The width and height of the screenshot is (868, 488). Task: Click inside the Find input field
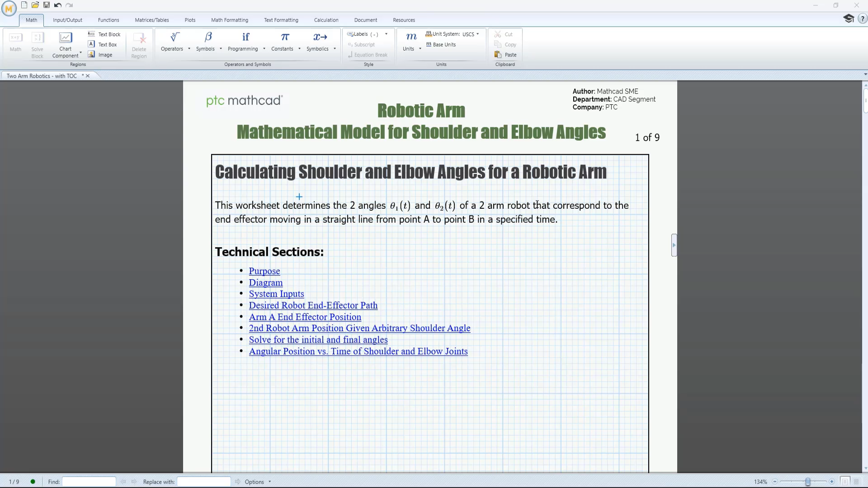[x=89, y=482]
